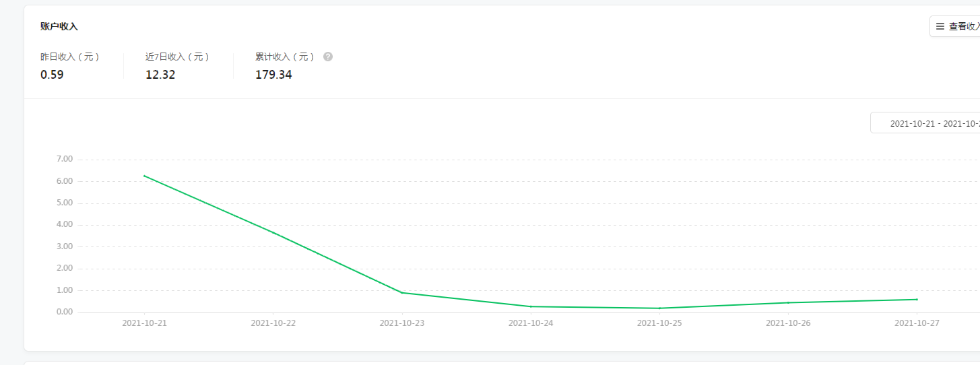This screenshot has height=365, width=980.
Task: Click the 2021-10-27 x-axis date label
Action: (x=917, y=323)
